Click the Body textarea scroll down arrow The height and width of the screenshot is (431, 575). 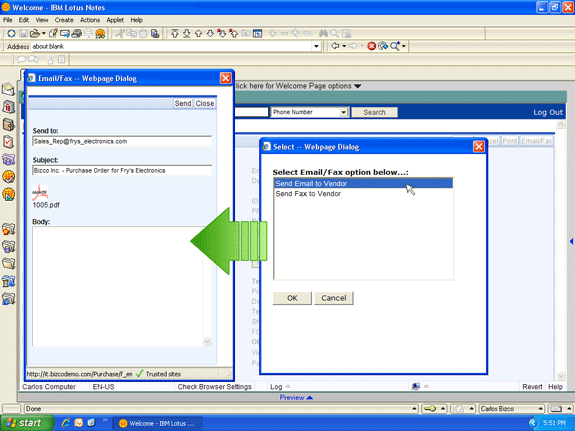click(207, 341)
